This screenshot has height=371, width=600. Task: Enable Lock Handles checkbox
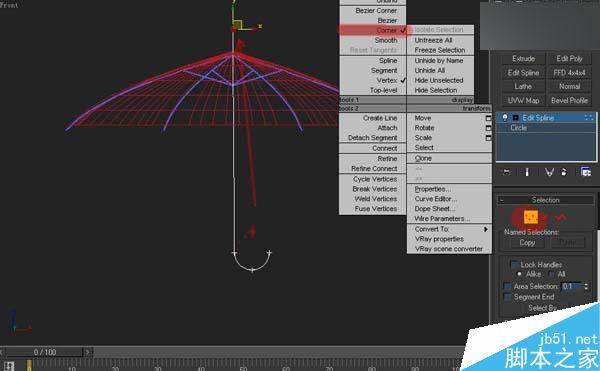click(514, 264)
